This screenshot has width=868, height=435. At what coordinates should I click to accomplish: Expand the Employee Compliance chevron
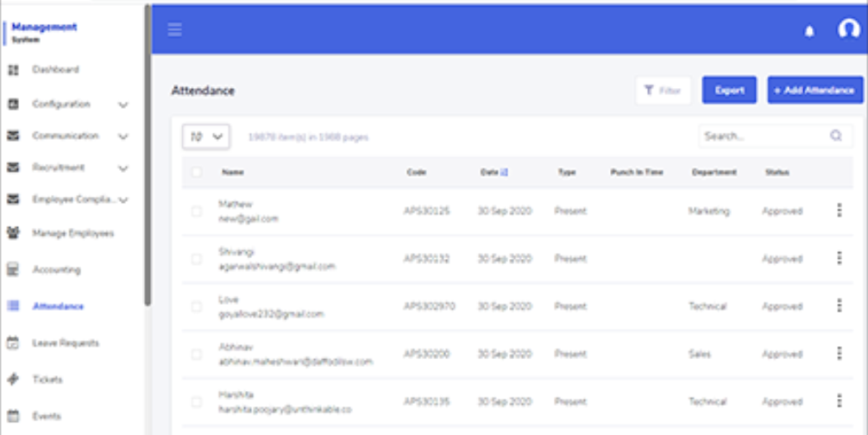(x=123, y=199)
